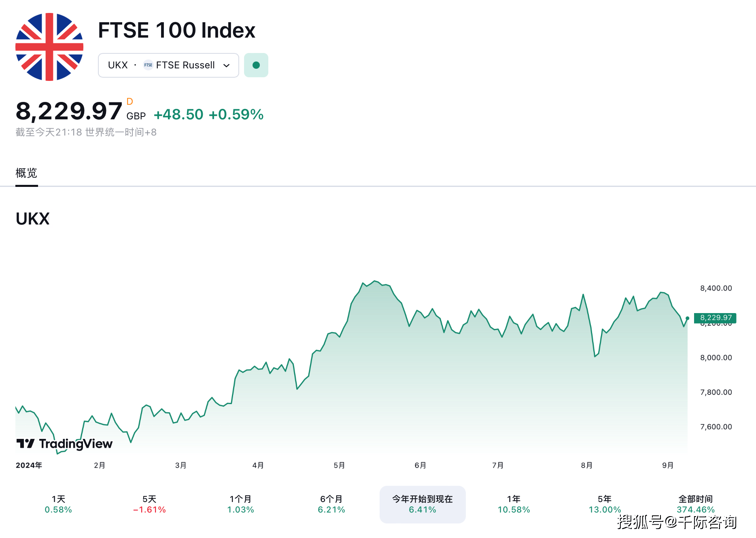Viewport: 756px width, 538px height.
Task: Click the 9月 time axis label
Action: click(x=668, y=466)
